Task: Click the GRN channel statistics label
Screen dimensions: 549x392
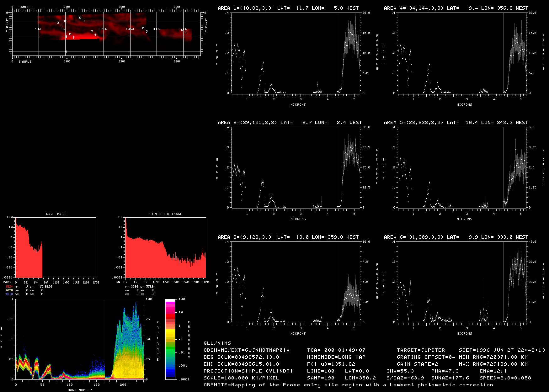Action: point(9,290)
